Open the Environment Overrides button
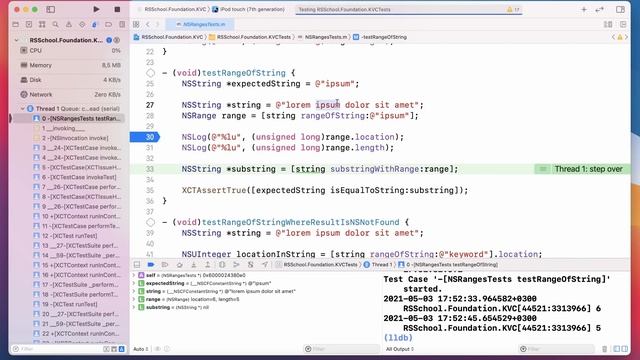The width and height of the screenshot is (640, 360). tap(251, 264)
